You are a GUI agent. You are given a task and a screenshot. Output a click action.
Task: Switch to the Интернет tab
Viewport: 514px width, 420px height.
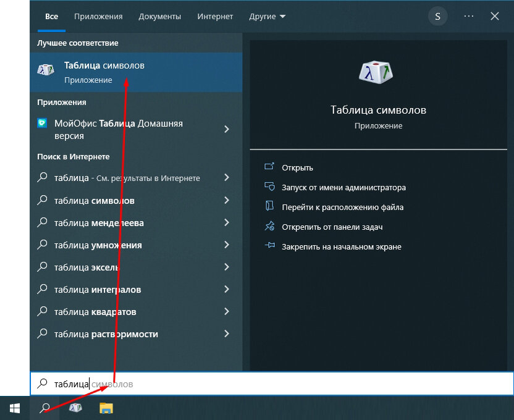coord(215,17)
